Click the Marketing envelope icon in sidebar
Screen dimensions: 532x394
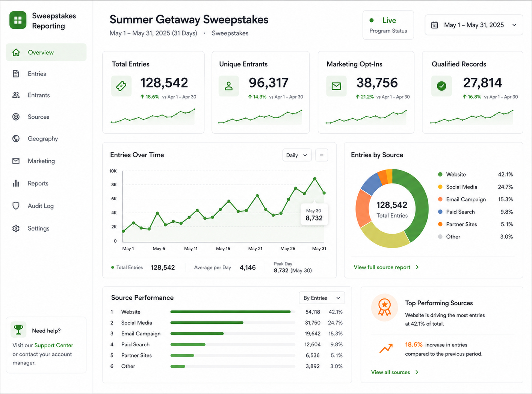pyautogui.click(x=16, y=161)
